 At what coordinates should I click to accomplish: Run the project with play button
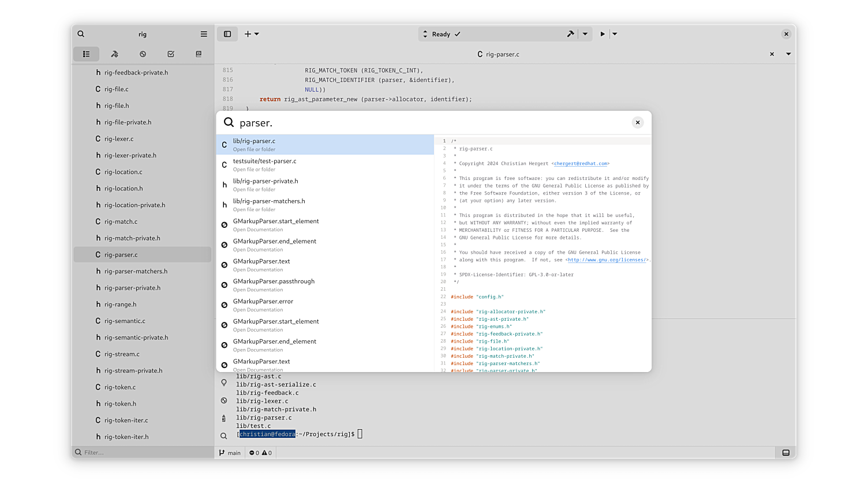pyautogui.click(x=603, y=34)
